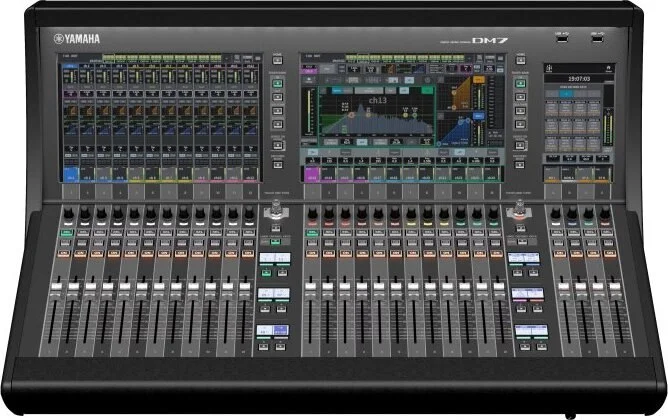Click the left USB port at top right
The width and height of the screenshot is (668, 420).
pos(561,37)
